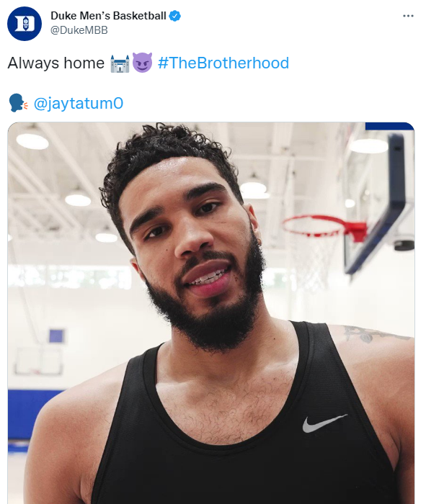426x504 pixels.
Task: Open the three-dot more options menu
Action: click(408, 16)
